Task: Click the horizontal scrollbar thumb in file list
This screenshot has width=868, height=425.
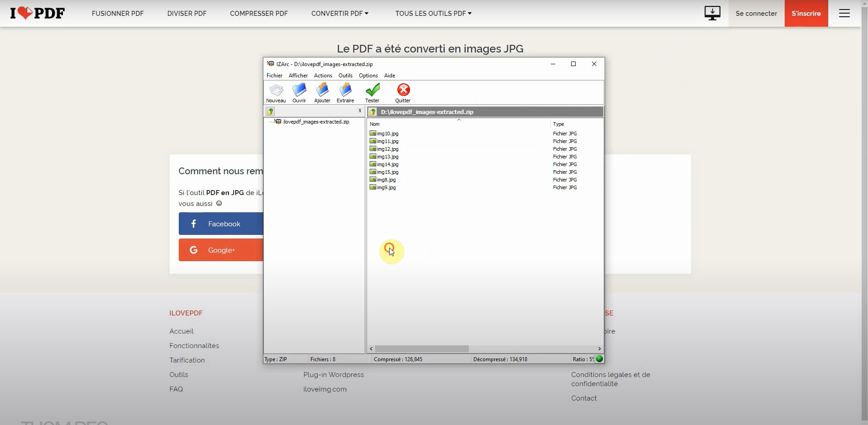Action: pyautogui.click(x=422, y=349)
